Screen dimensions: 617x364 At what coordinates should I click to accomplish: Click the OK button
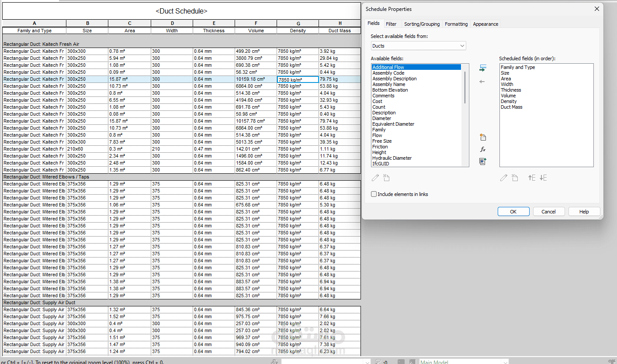click(x=513, y=212)
